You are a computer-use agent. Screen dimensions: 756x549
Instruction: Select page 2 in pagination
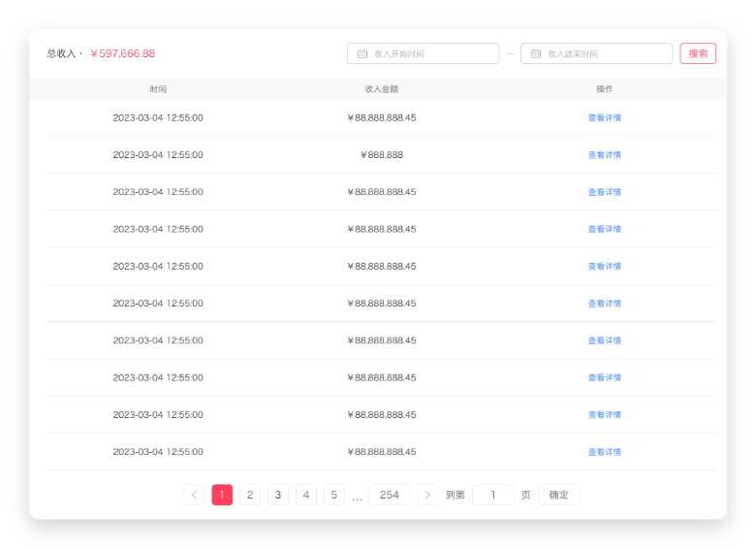[250, 495]
